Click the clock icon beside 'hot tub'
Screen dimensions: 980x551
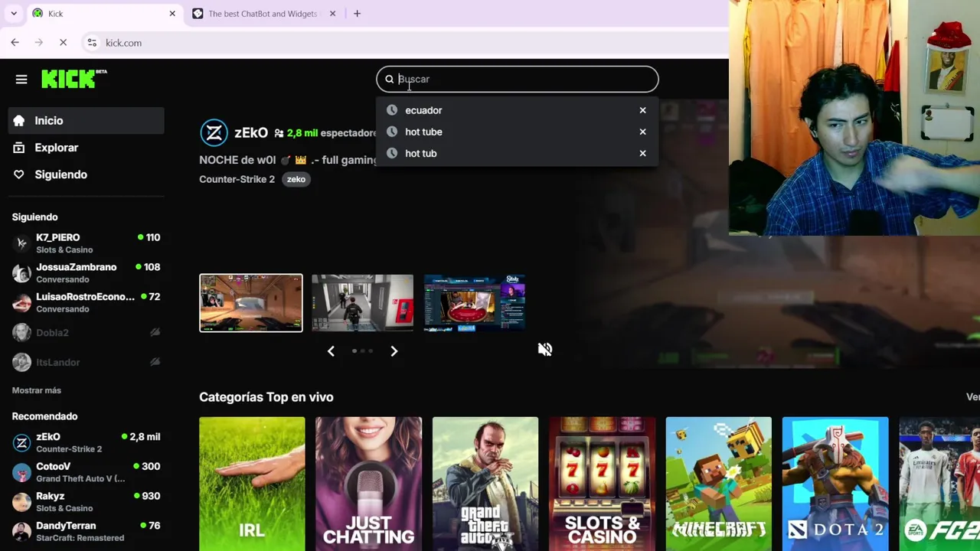pyautogui.click(x=392, y=153)
